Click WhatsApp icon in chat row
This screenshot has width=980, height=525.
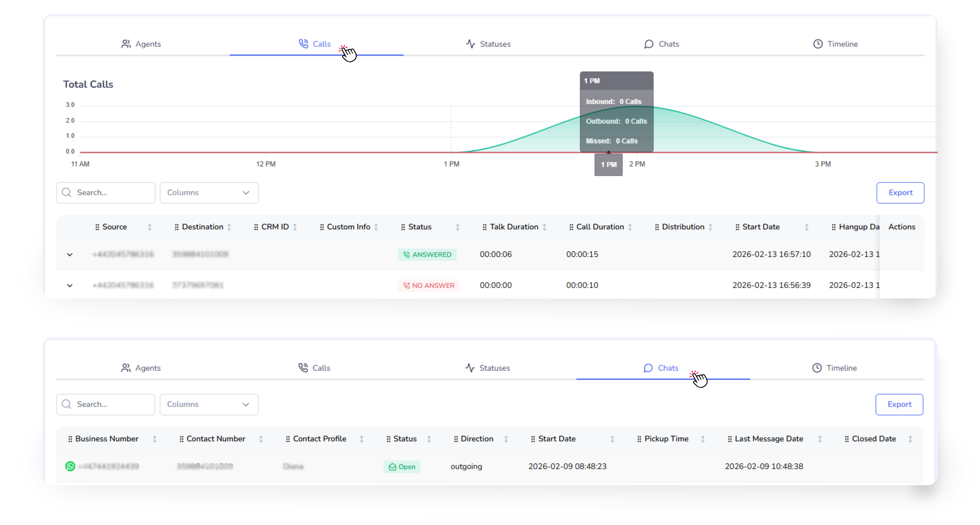click(x=70, y=466)
